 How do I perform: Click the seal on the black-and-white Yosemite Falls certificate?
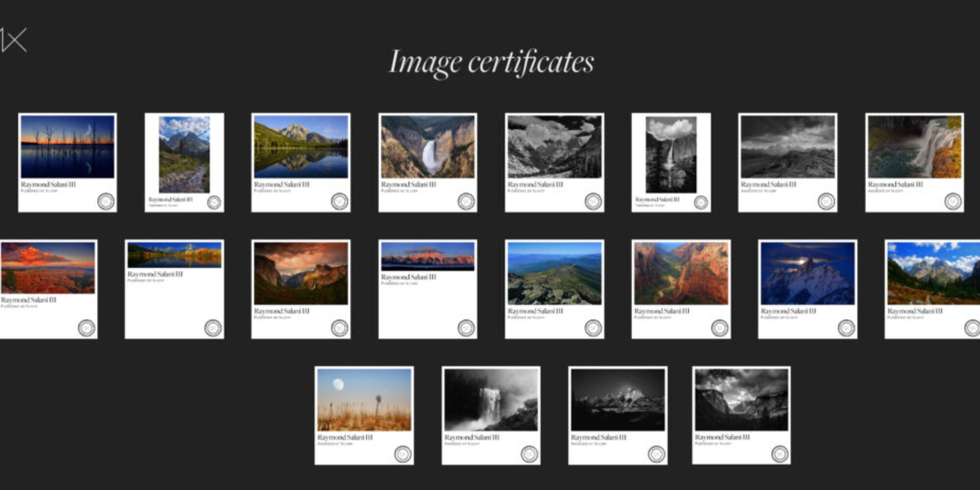click(x=702, y=202)
